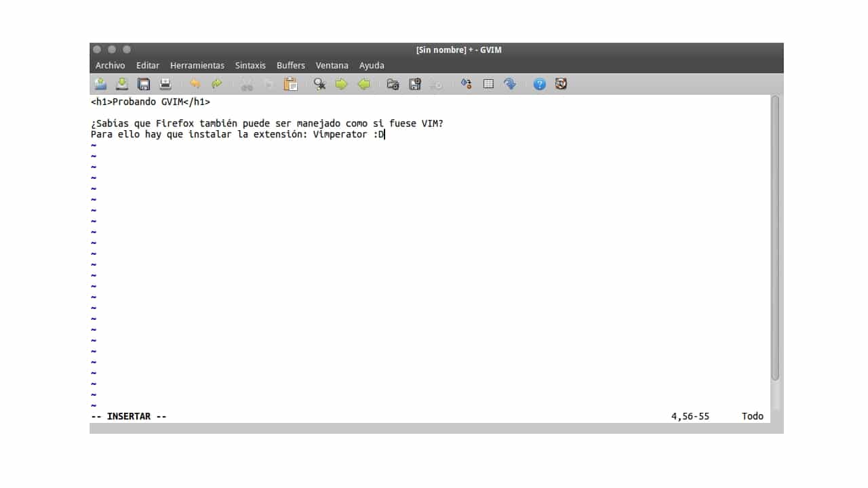The height and width of the screenshot is (488, 868).
Task: Click the Find Next green arrow
Action: (x=342, y=84)
